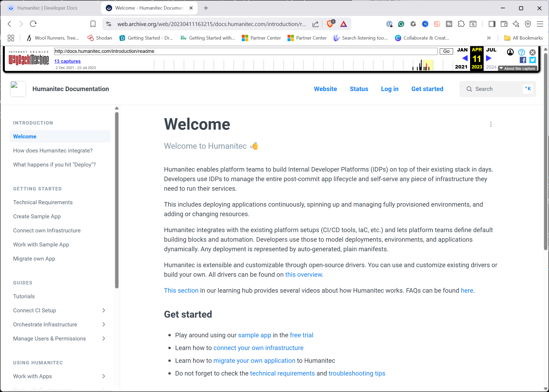Open the Brave VPN shield icon

click(528, 24)
